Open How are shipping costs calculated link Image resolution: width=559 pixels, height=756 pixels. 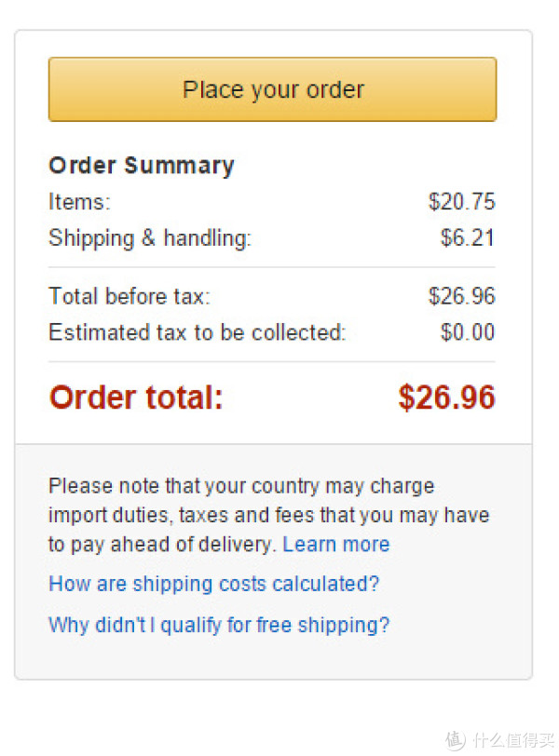pyautogui.click(x=214, y=584)
